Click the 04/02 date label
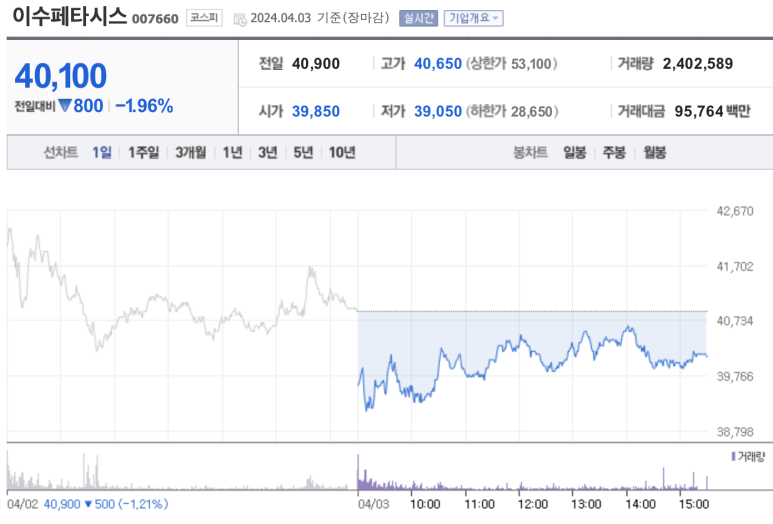 pos(23,504)
